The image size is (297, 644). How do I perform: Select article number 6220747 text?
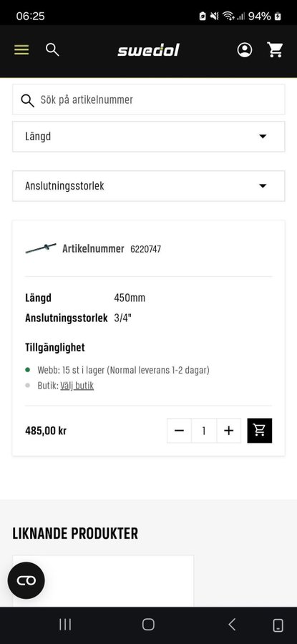click(145, 249)
